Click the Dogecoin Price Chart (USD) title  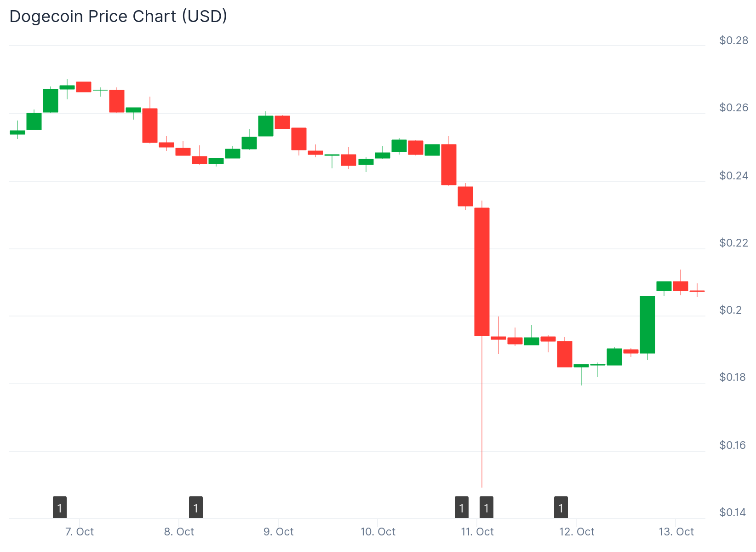[118, 17]
